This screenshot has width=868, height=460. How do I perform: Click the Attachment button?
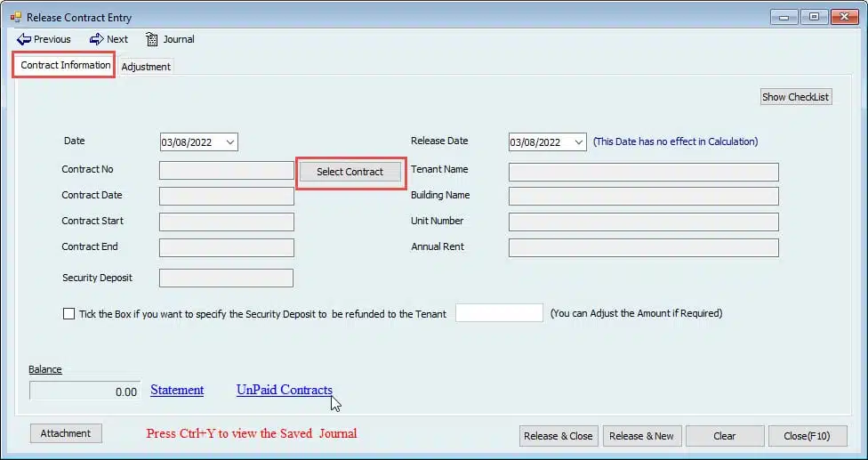coord(65,433)
